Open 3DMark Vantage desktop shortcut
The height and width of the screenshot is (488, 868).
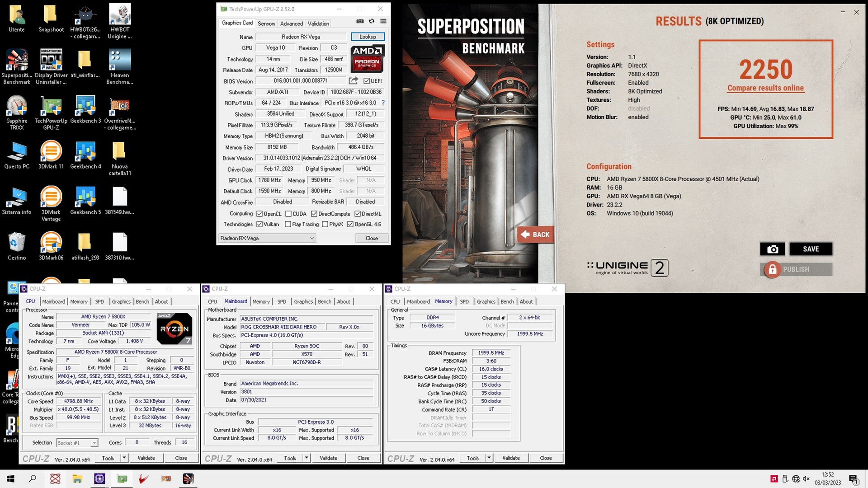[x=51, y=204]
